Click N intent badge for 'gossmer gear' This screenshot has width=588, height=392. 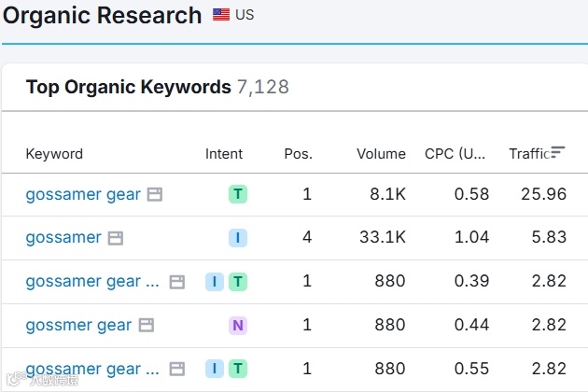click(238, 325)
